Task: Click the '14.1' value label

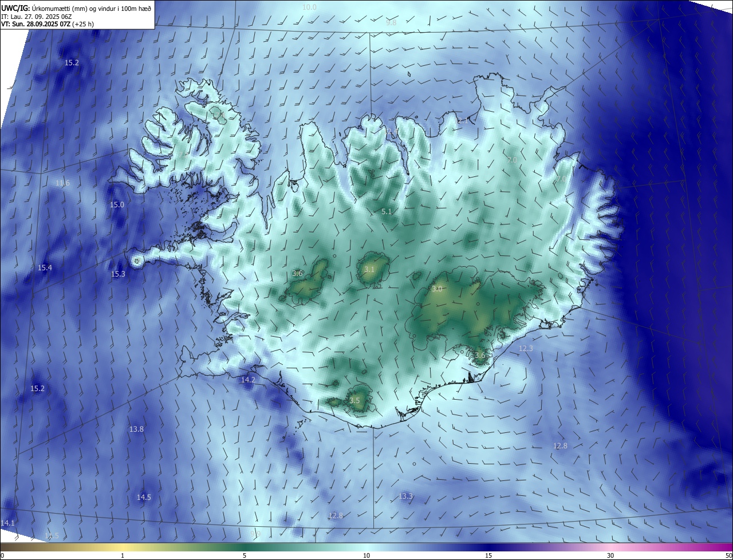Action: click(x=7, y=523)
